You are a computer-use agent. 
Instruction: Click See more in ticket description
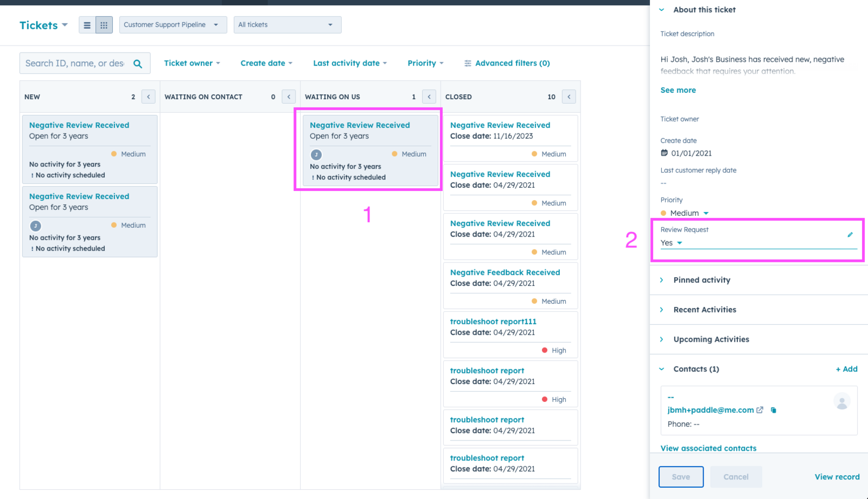click(x=678, y=90)
